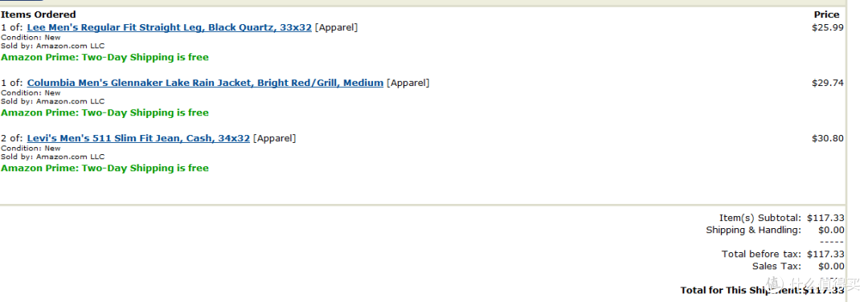
Task: Click the Amazon Prime shipping note under Lee jeans
Action: pyautogui.click(x=104, y=58)
